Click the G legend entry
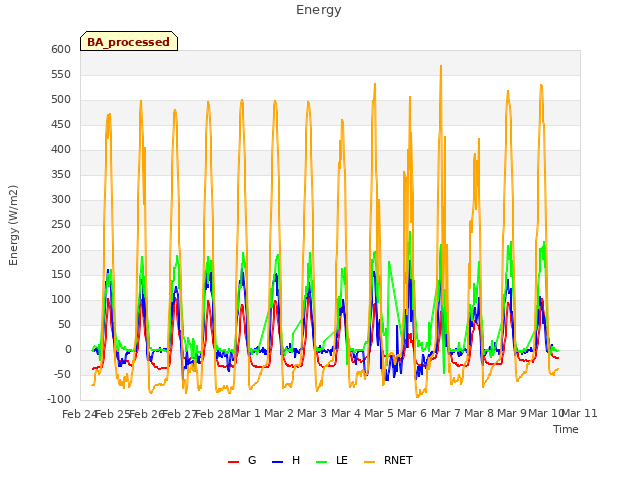This screenshot has height=480, width=640. pyautogui.click(x=242, y=460)
